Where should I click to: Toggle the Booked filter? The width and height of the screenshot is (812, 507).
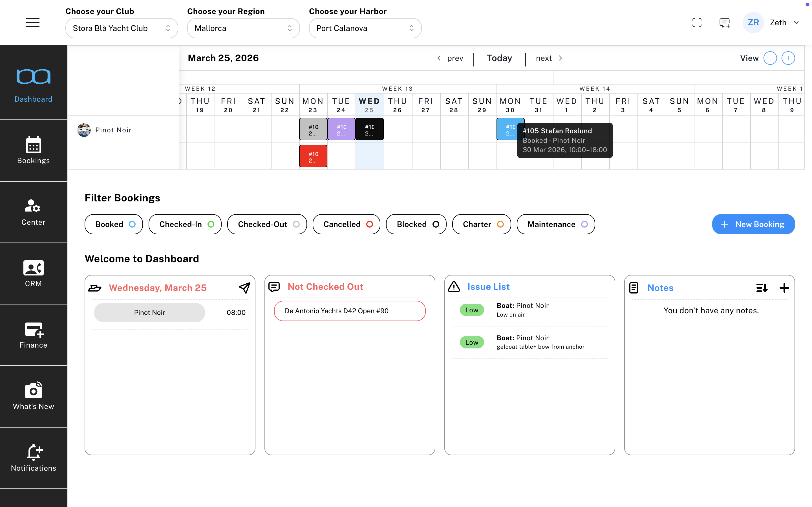pyautogui.click(x=113, y=224)
